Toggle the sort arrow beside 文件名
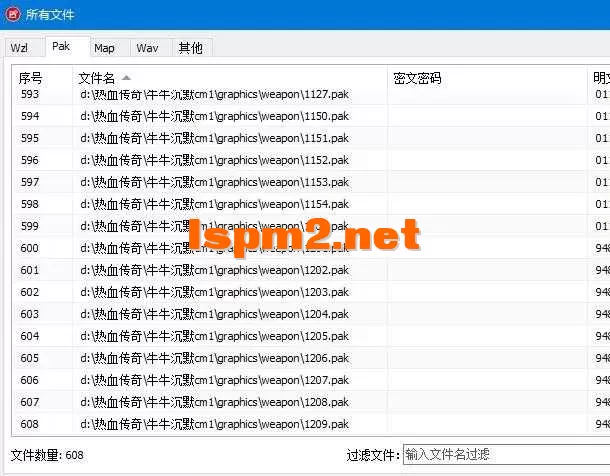The height and width of the screenshot is (476, 610). coord(126,78)
